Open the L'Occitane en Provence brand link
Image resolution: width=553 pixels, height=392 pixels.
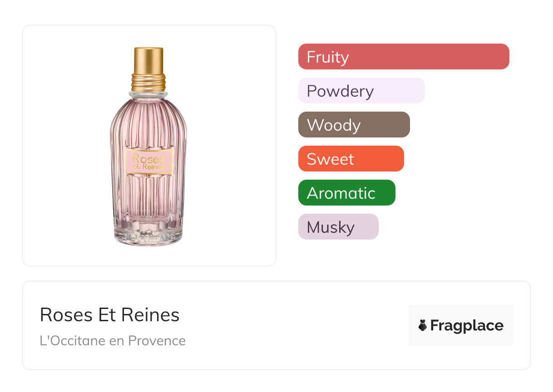(x=113, y=341)
